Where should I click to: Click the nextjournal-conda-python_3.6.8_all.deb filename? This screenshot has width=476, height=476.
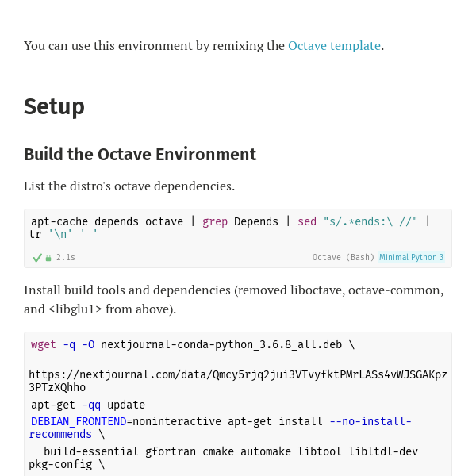[x=221, y=344]
